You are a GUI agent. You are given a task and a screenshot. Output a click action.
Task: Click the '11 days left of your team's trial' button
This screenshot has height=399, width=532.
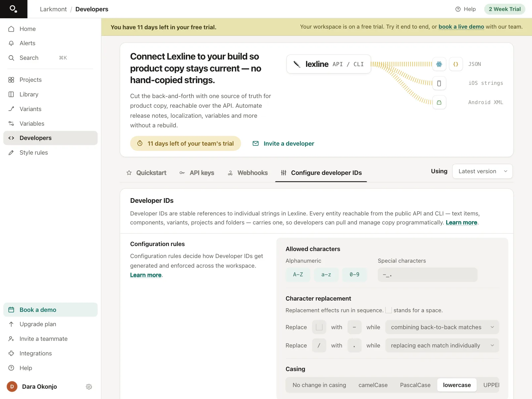click(x=186, y=143)
